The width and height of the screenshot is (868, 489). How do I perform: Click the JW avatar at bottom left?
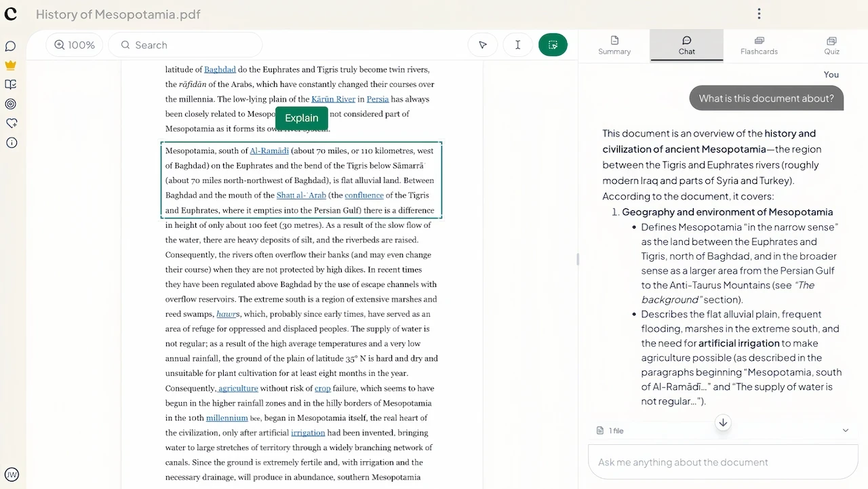(x=12, y=475)
